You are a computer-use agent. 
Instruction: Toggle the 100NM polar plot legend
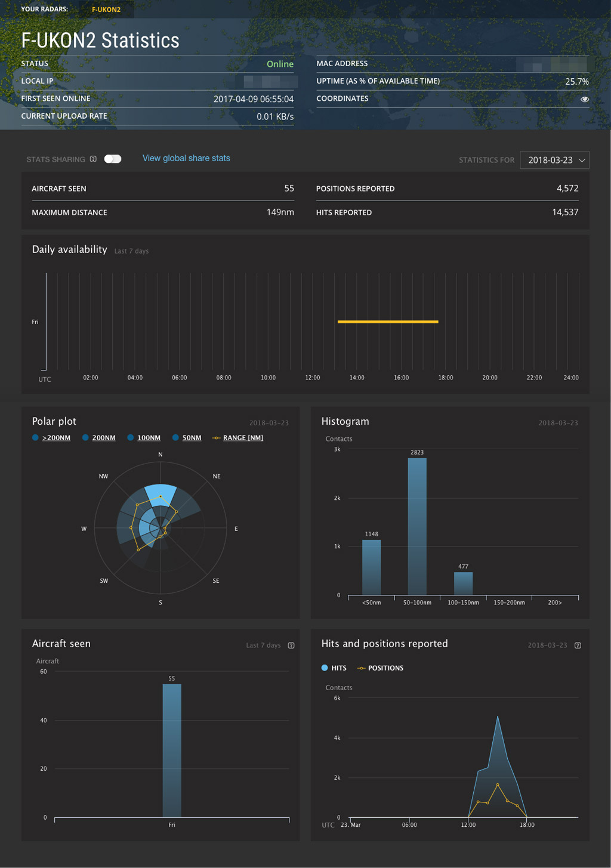pyautogui.click(x=144, y=438)
